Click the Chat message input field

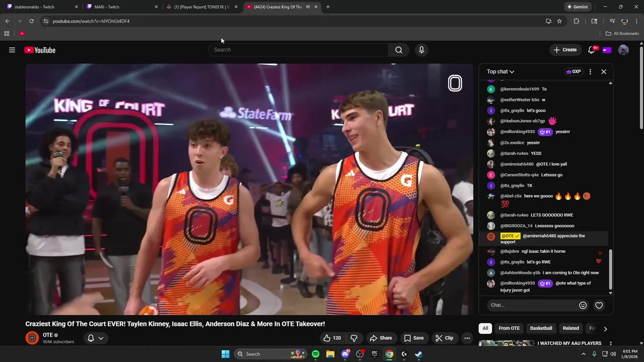533,305
